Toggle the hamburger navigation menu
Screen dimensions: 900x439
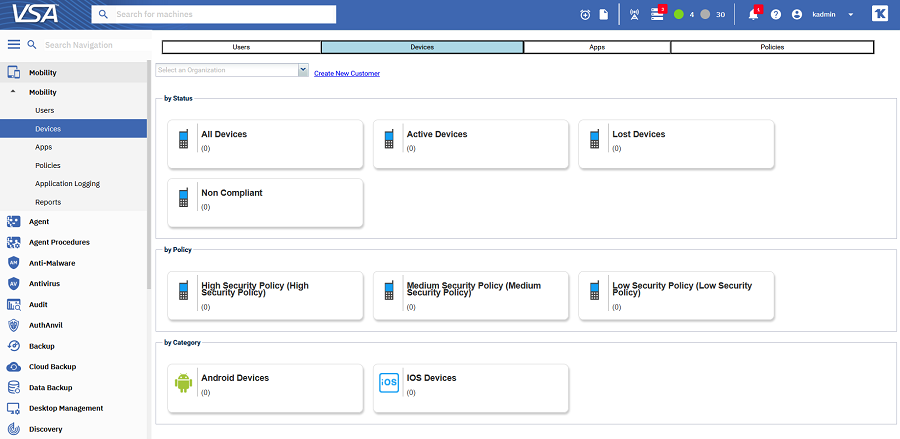coord(14,44)
